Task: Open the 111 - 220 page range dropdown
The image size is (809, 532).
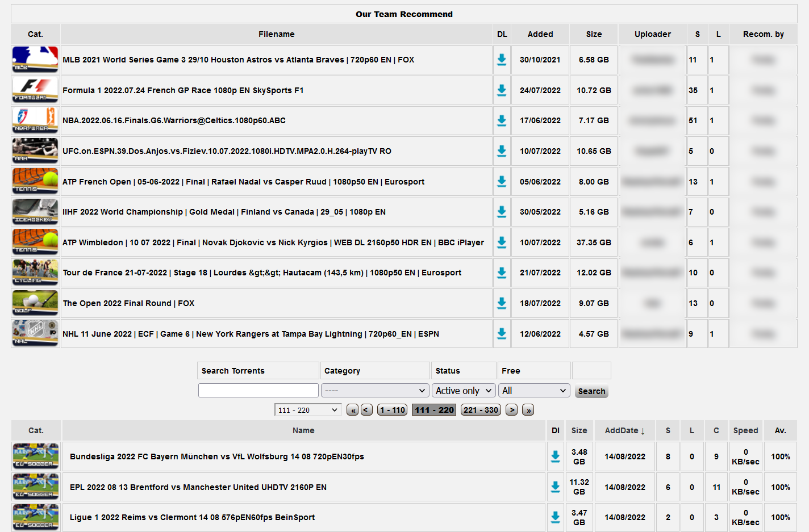Action: tap(307, 410)
